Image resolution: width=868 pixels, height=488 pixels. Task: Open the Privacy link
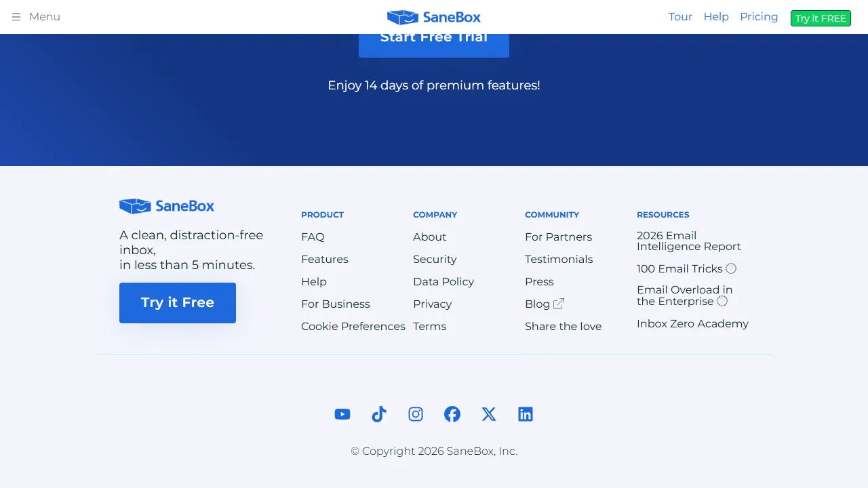click(432, 304)
